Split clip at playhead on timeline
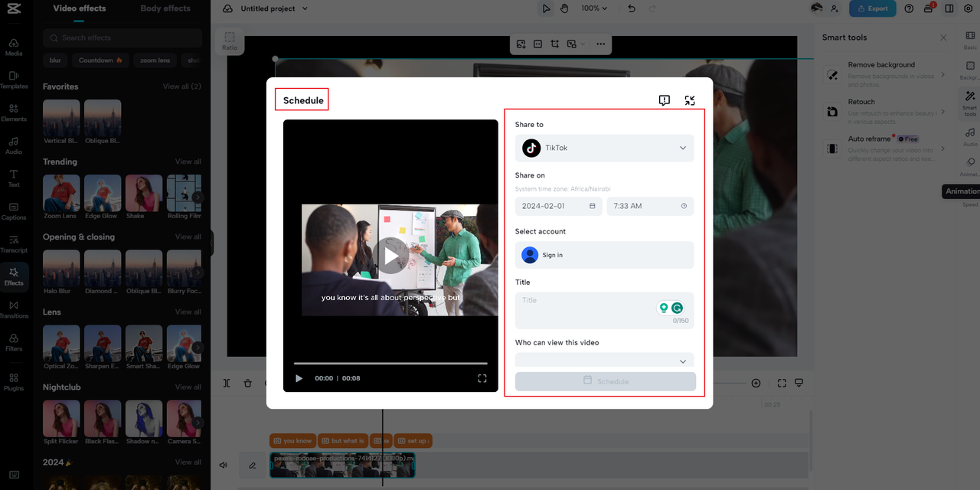This screenshot has height=490, width=980. point(227,383)
